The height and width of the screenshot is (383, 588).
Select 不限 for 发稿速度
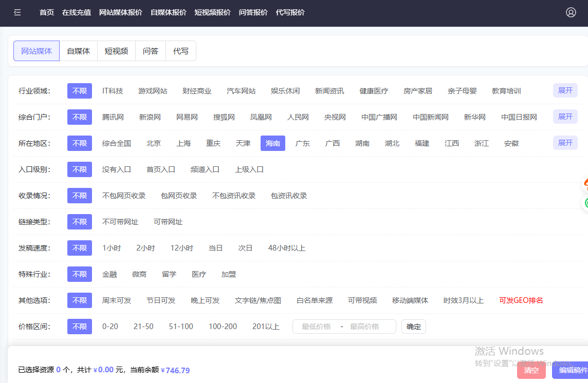click(x=80, y=248)
